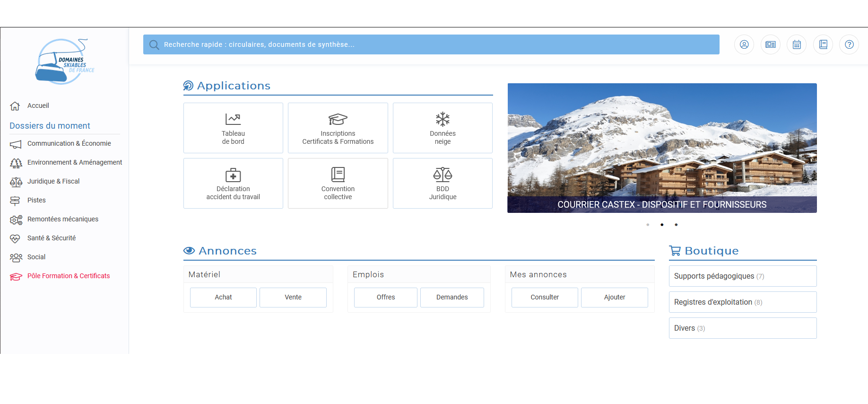Click the Offres button under Emplois
The image size is (868, 404).
[x=385, y=297]
